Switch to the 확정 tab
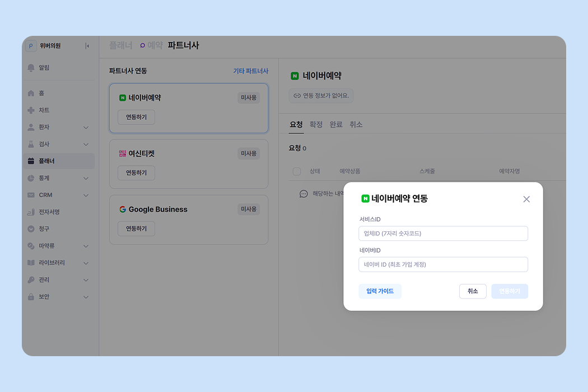The image size is (588, 392). click(x=316, y=124)
